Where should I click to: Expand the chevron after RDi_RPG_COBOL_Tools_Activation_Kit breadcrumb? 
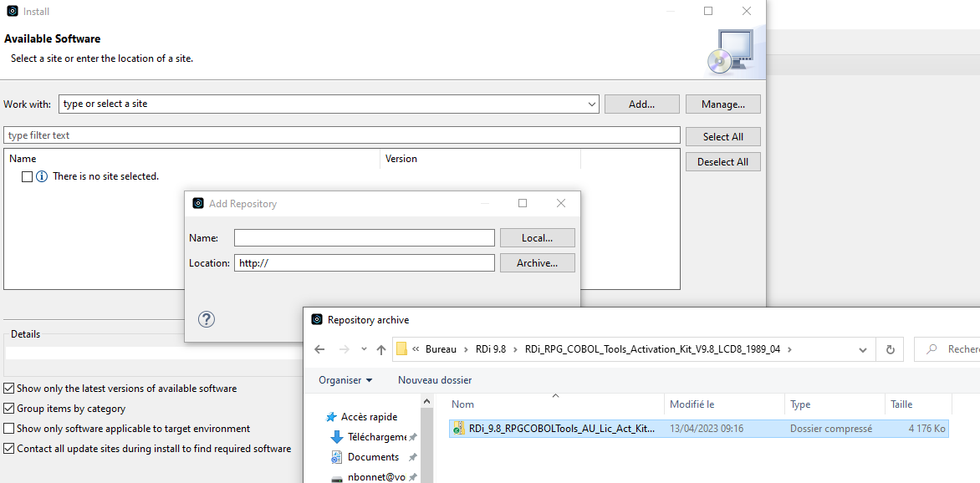(x=789, y=349)
